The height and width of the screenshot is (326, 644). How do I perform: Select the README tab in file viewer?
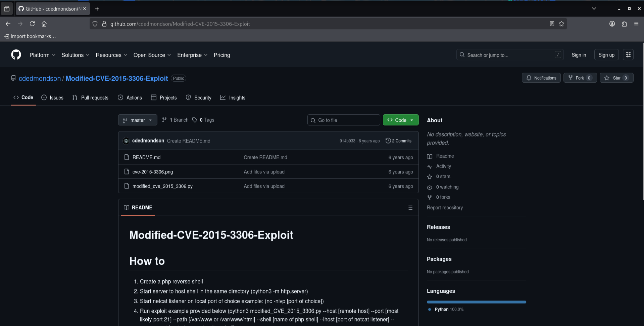(x=138, y=208)
